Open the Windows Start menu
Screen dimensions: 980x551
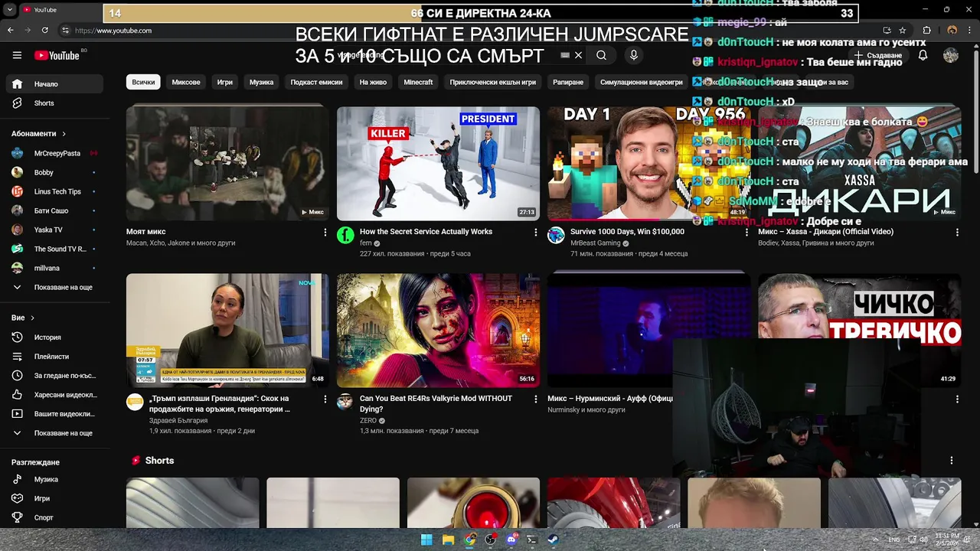(426, 540)
